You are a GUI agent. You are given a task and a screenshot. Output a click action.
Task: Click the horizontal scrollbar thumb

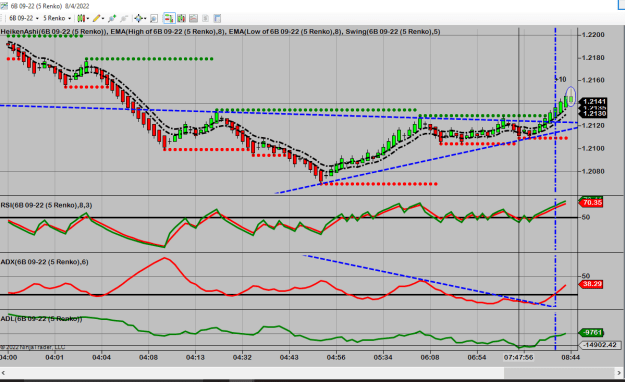pyautogui.click(x=558, y=373)
